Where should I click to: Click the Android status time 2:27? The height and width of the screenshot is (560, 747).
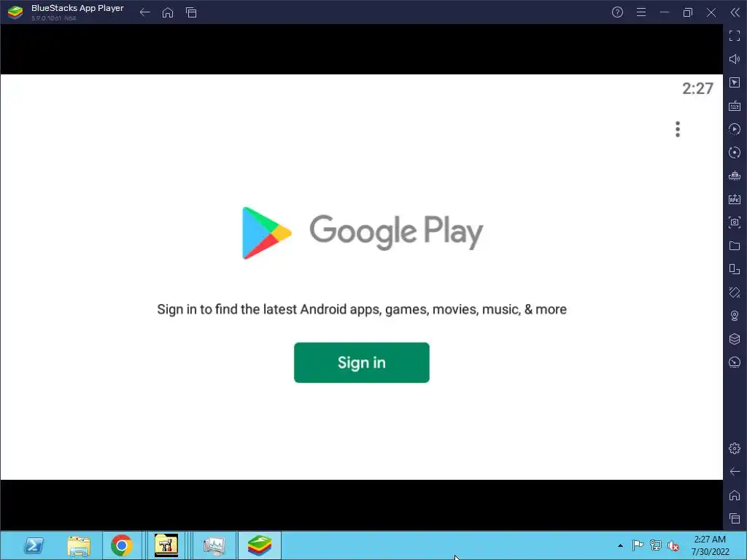(697, 88)
